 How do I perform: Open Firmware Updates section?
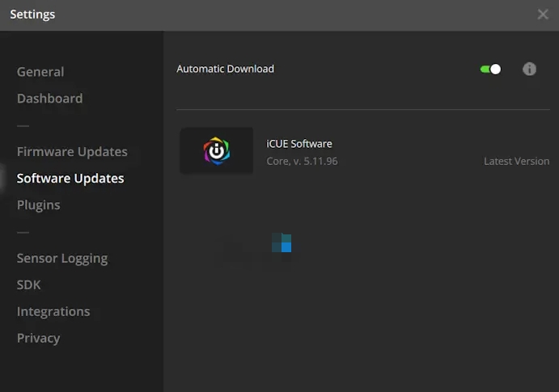72,152
